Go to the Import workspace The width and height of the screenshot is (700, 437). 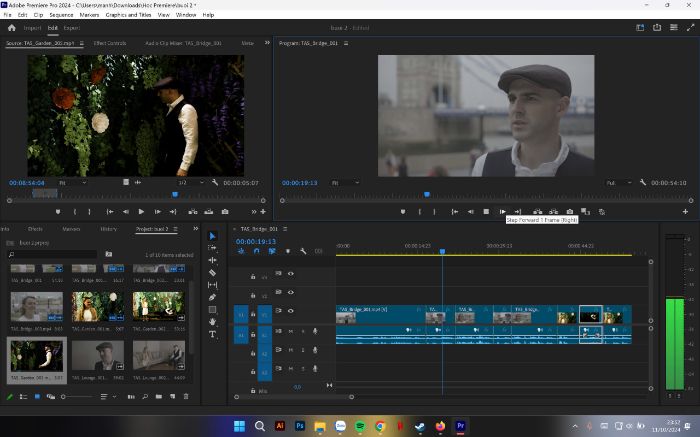coord(32,28)
